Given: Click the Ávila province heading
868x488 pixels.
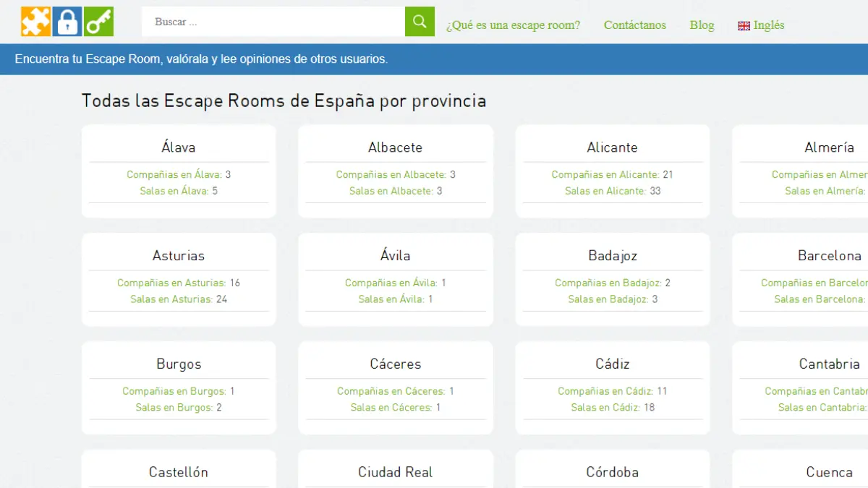Looking at the screenshot, I should click(395, 256).
